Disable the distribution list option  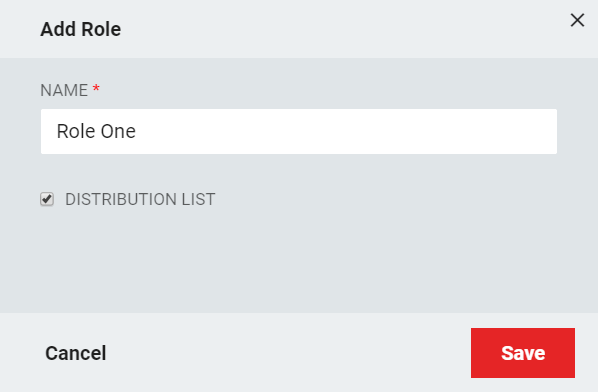click(x=47, y=199)
